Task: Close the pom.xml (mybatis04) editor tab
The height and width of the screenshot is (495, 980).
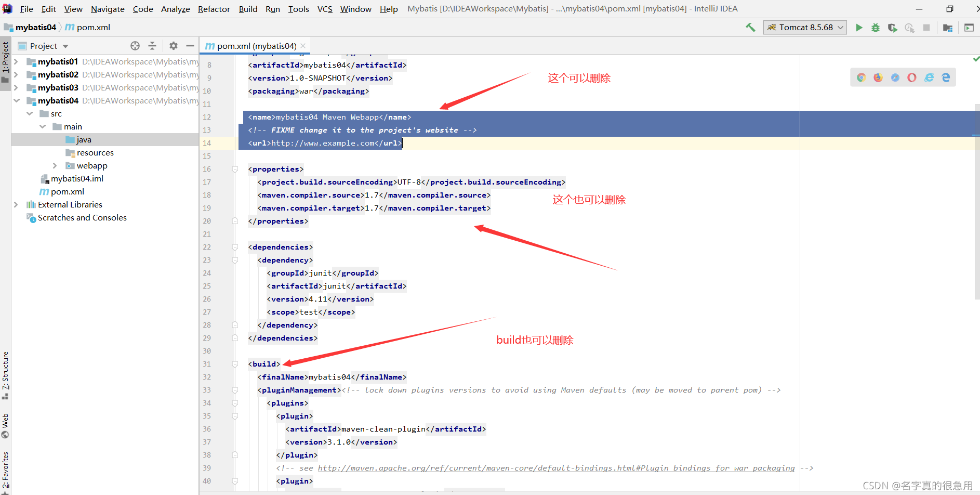Action: click(x=303, y=46)
